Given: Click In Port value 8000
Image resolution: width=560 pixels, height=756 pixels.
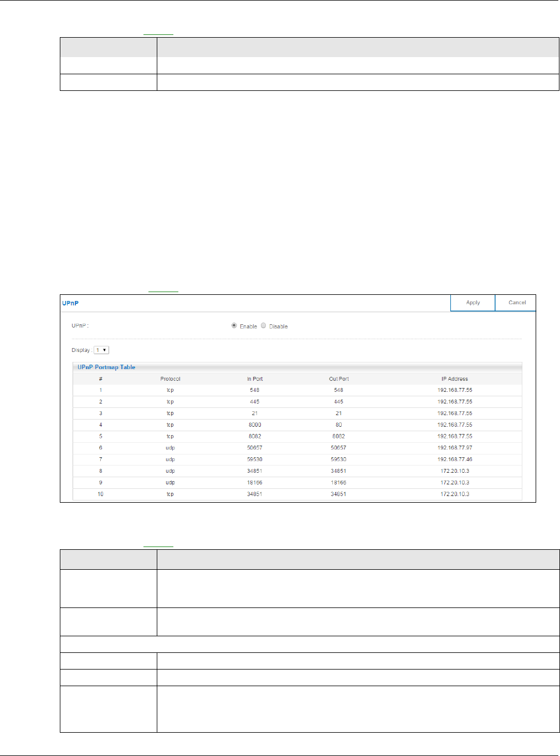Looking at the screenshot, I should [255, 425].
